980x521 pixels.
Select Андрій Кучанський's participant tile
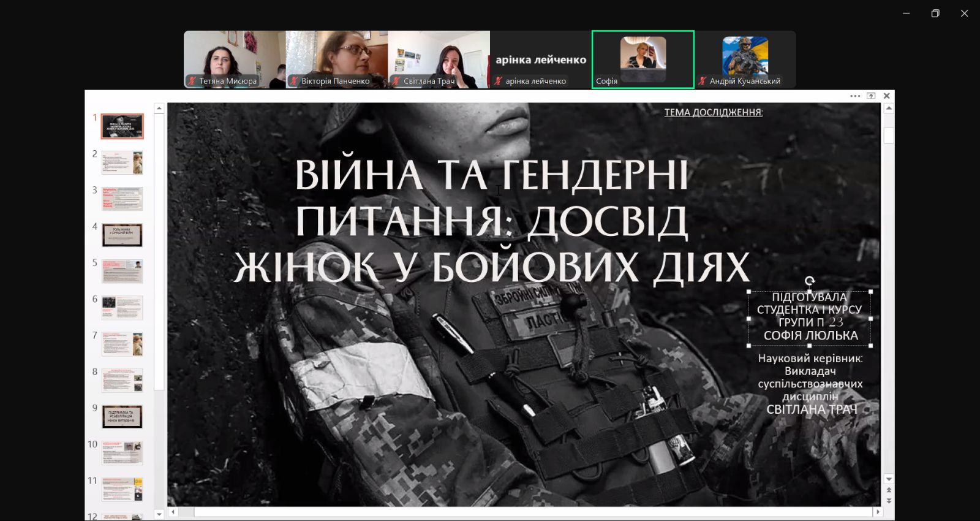point(745,59)
